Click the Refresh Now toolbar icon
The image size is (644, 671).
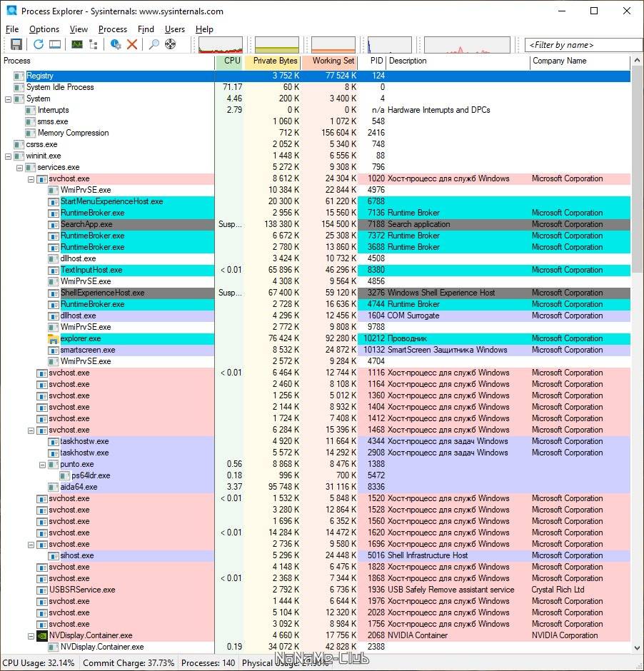pyautogui.click(x=39, y=44)
